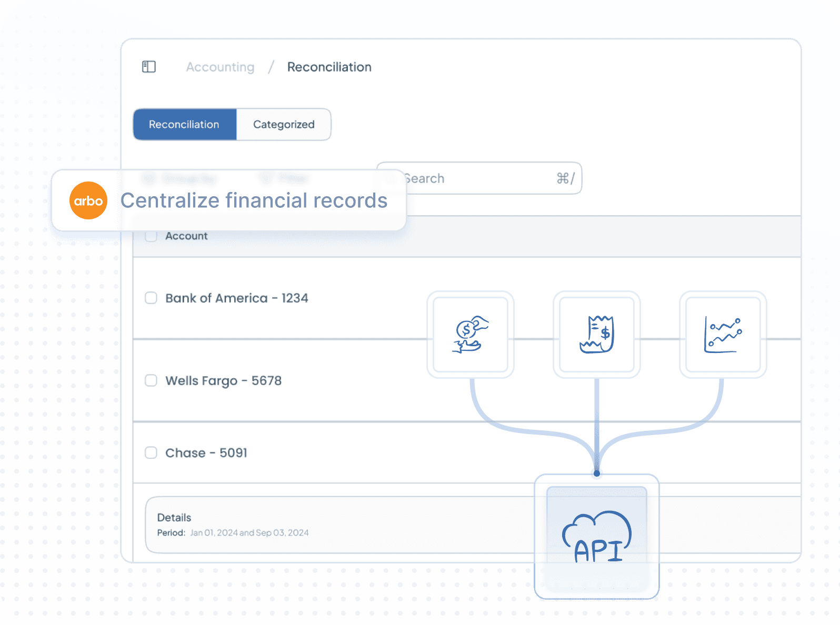Click the Period date range text
The height and width of the screenshot is (625, 840).
coord(249,533)
